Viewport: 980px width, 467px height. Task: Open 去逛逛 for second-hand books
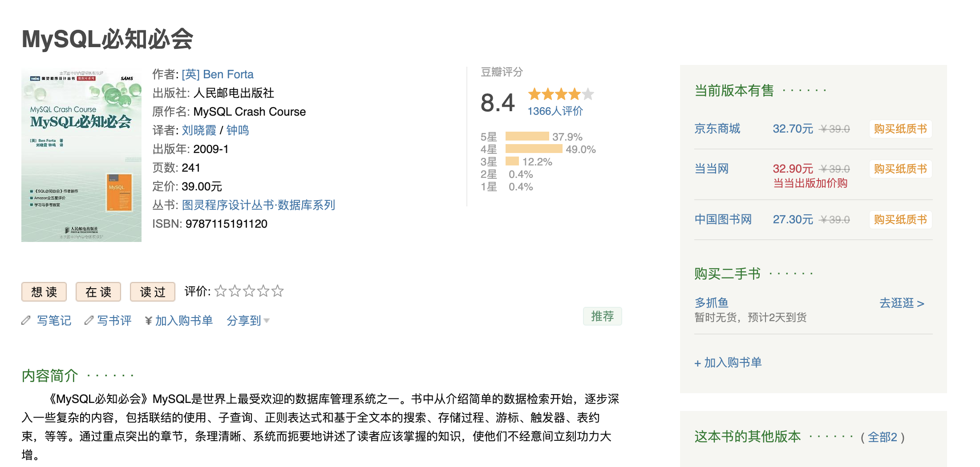902,303
